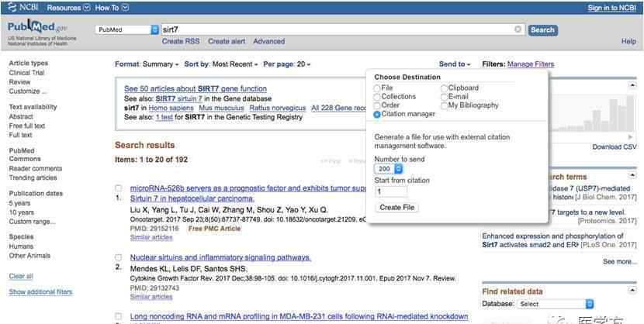Image resolution: width=644 pixels, height=324 pixels.
Task: Open the Rattus norvegicus gene link
Action: pos(278,109)
